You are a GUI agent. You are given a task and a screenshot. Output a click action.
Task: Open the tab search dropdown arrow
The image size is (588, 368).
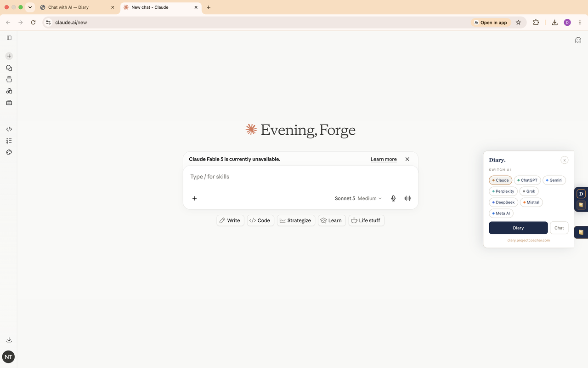[x=30, y=7]
